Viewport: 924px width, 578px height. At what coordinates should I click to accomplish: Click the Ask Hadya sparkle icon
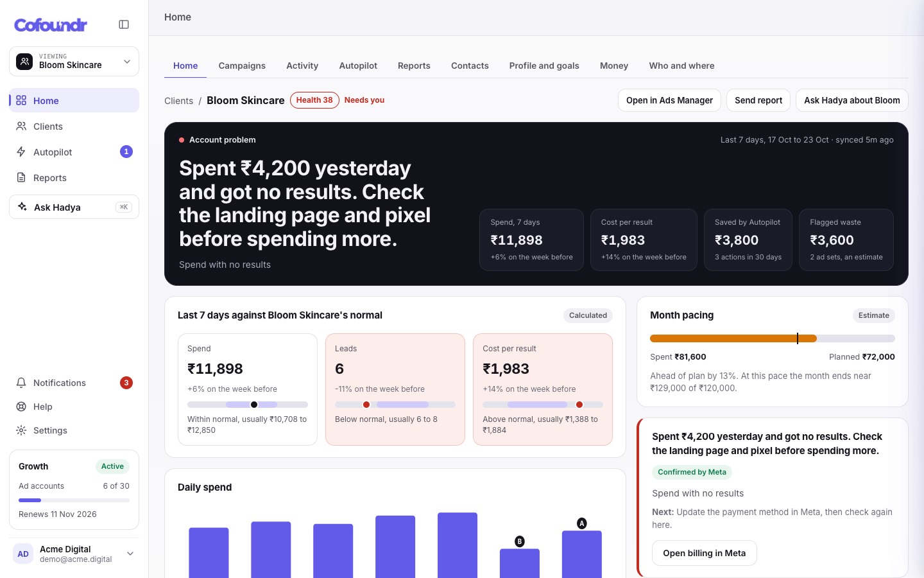22,207
